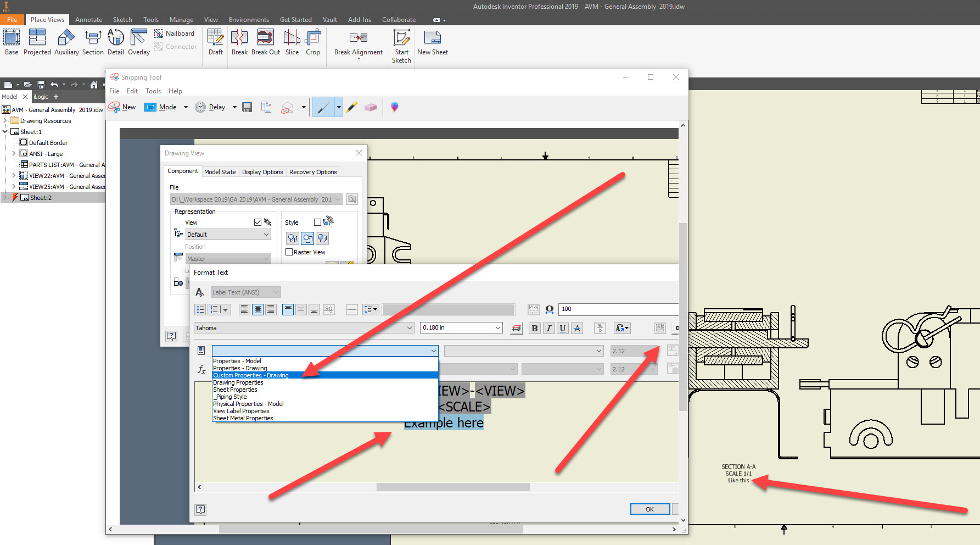Select Custom Properties - Drawing from dropdown

coord(251,375)
